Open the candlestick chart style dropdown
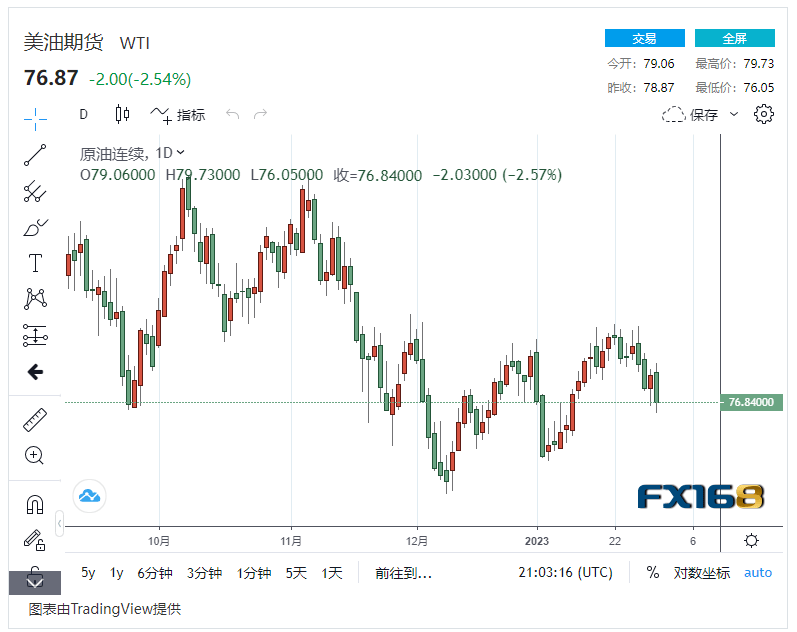Image resolution: width=797 pixels, height=632 pixels. click(x=123, y=114)
